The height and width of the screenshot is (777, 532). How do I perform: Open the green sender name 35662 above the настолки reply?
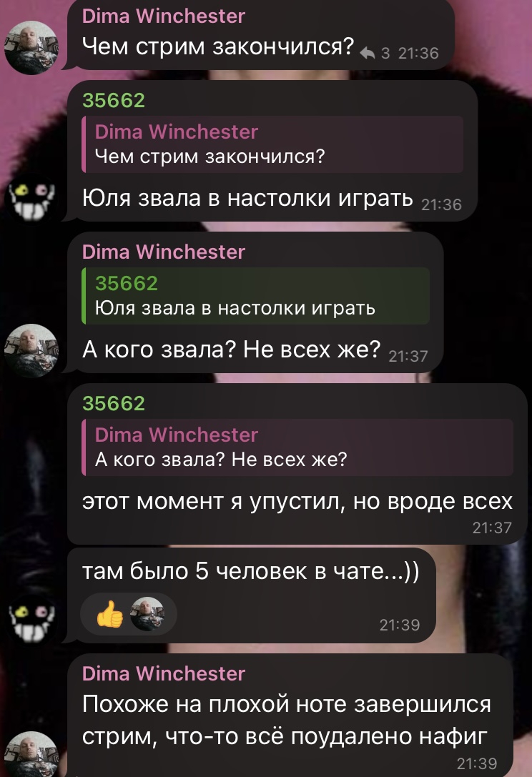click(114, 101)
